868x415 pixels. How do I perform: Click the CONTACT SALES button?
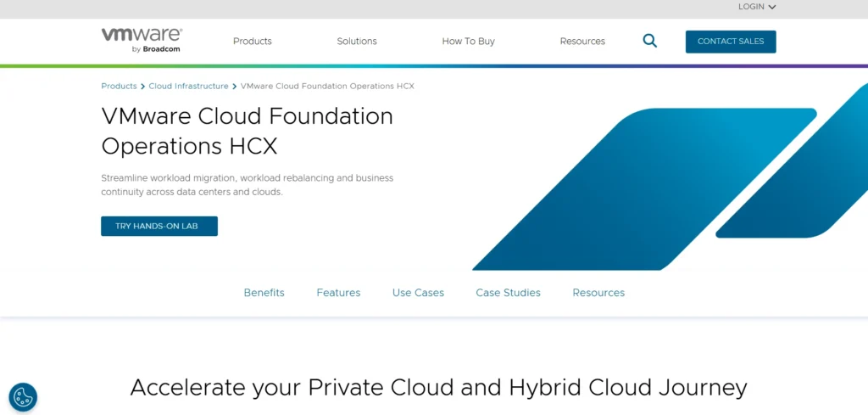731,42
